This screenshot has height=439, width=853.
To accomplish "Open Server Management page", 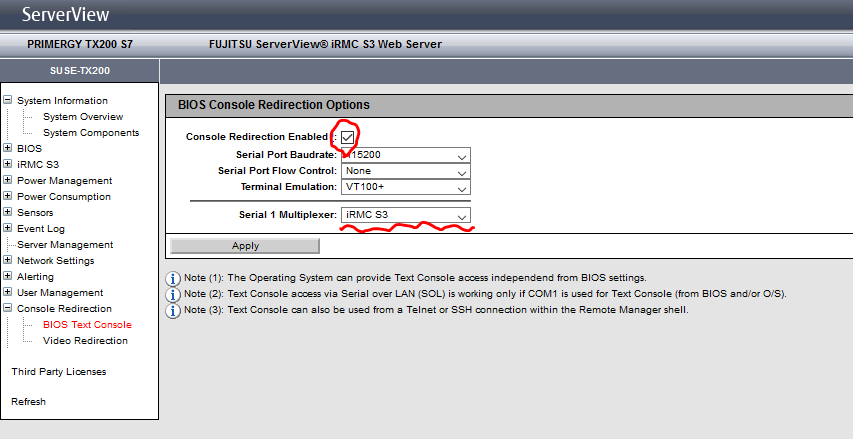I will 65,245.
